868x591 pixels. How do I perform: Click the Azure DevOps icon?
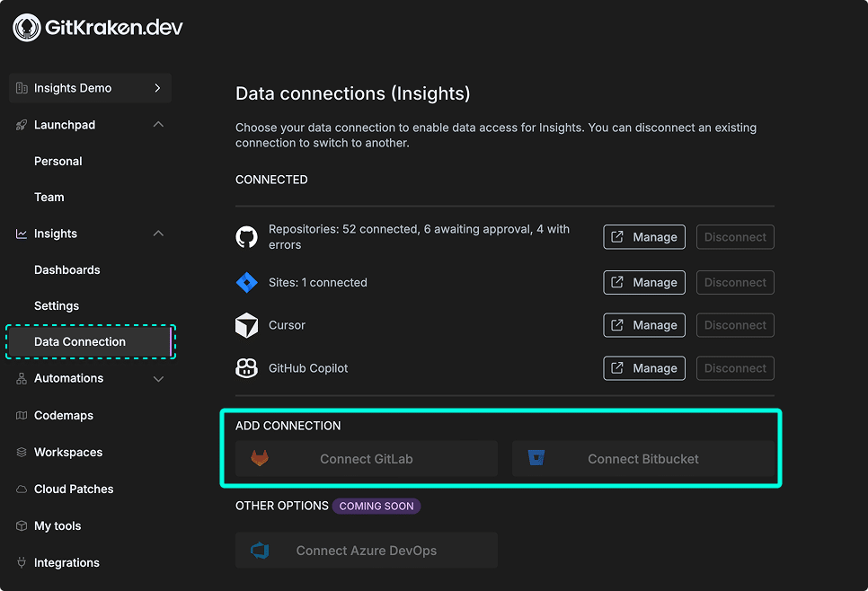click(261, 550)
